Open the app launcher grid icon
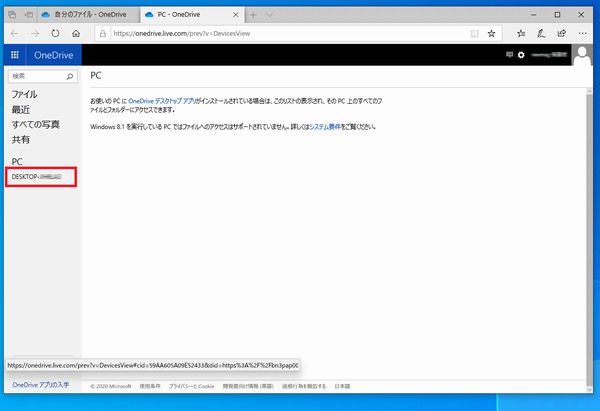This screenshot has width=600, height=411. [15, 55]
